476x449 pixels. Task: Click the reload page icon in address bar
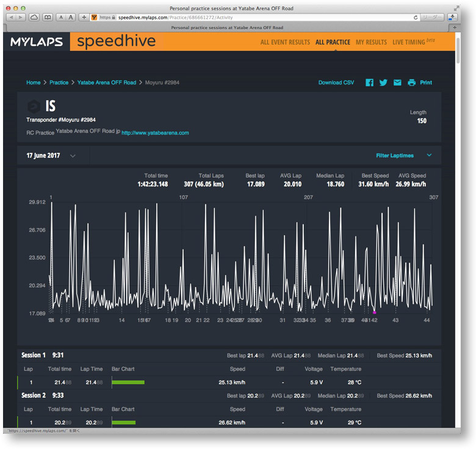[x=416, y=17]
